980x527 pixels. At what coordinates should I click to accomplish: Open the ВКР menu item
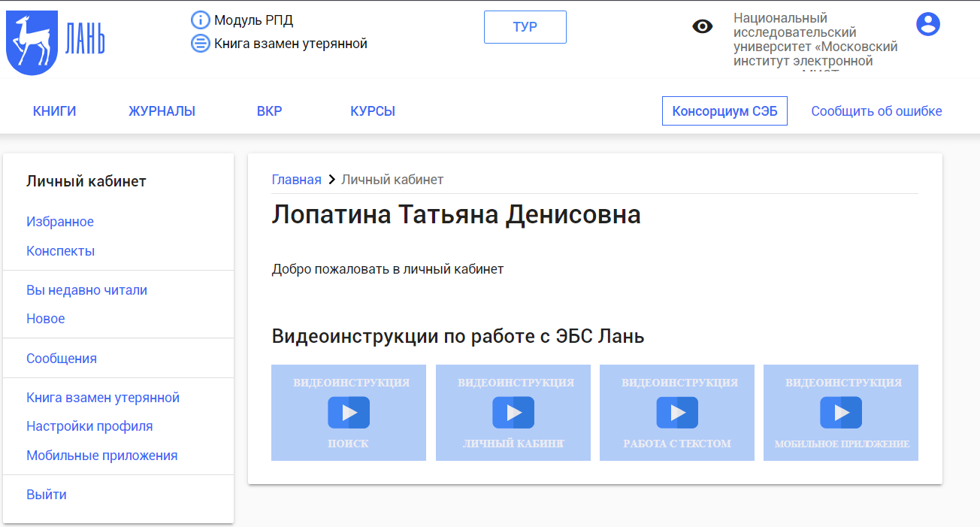[x=269, y=111]
